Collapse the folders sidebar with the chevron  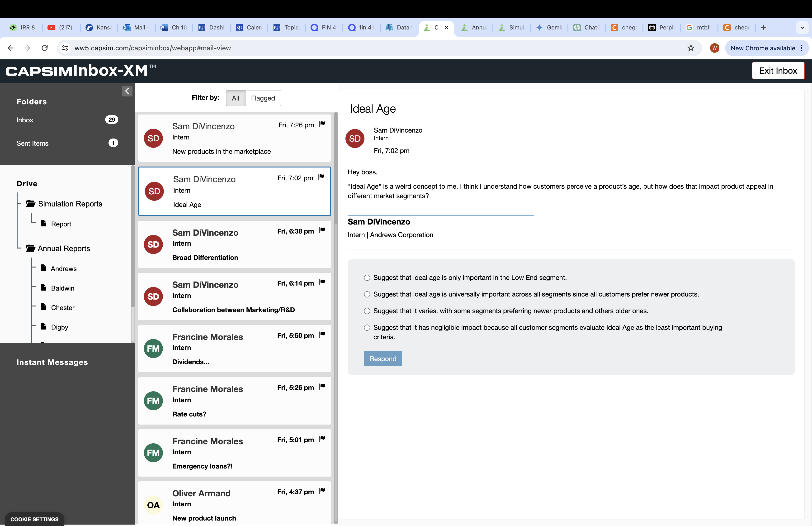(127, 91)
